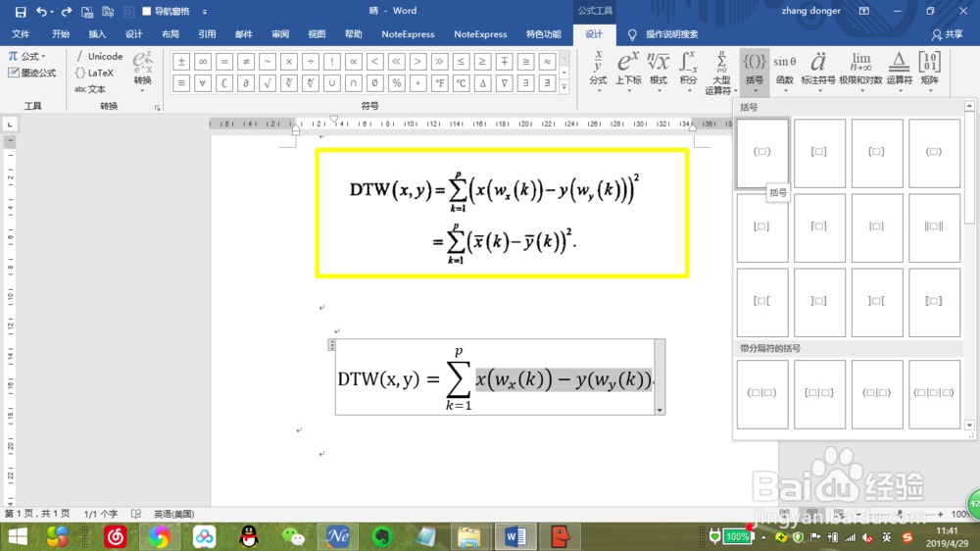
Task: Click the 共享 share button
Action: click(x=947, y=34)
